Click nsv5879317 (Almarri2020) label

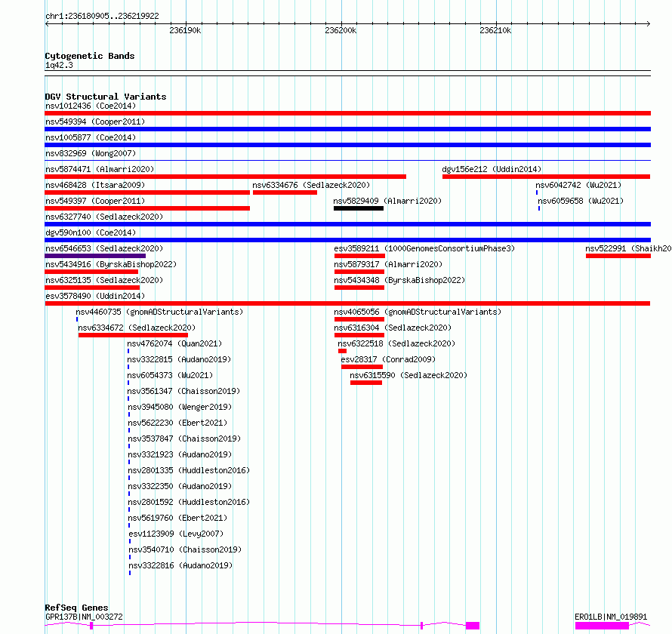(388, 264)
